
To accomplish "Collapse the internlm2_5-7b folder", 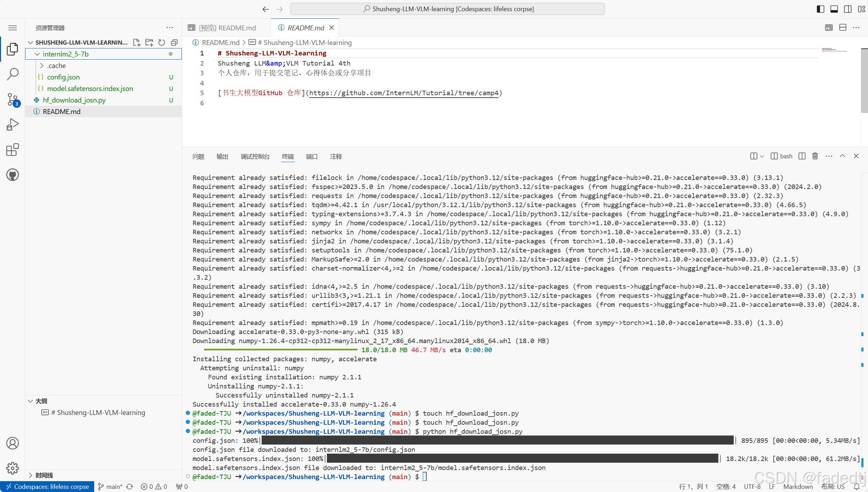I will (37, 54).
